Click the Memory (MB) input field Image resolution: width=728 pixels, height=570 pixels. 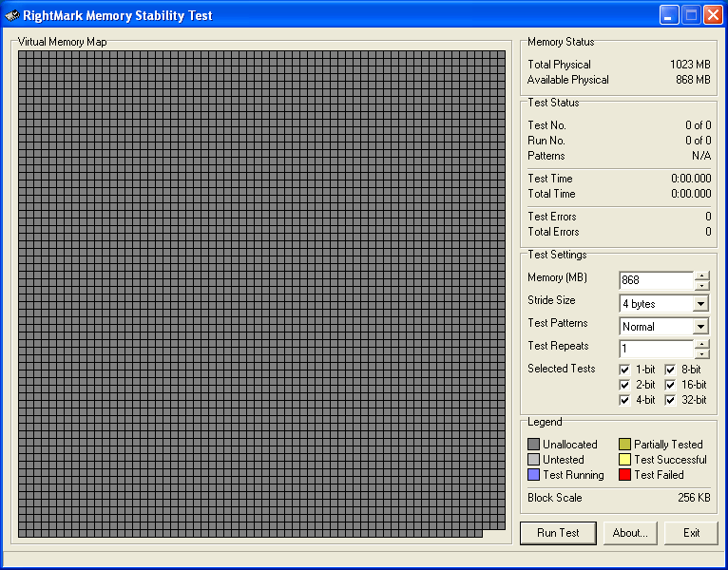point(657,280)
